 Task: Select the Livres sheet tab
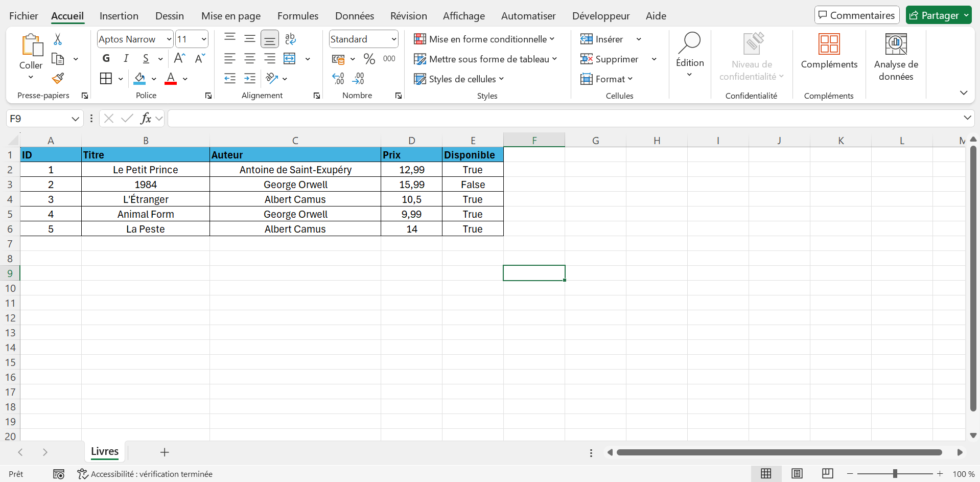point(105,452)
